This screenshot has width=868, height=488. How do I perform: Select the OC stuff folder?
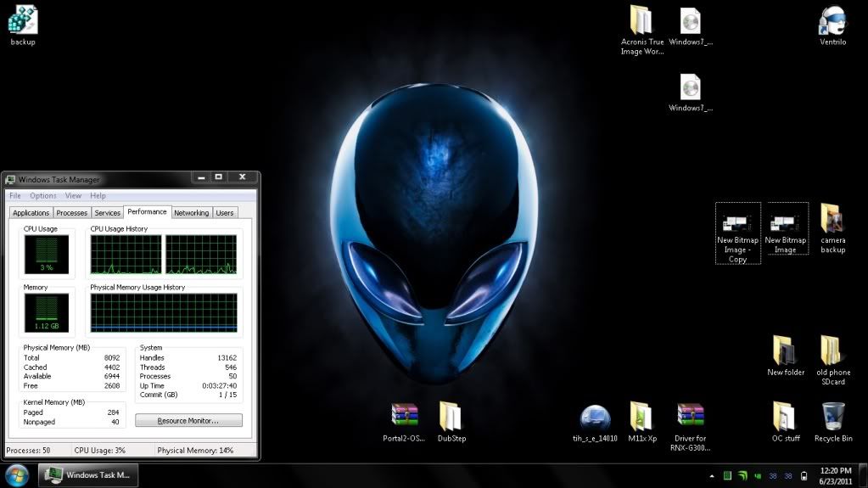coord(785,417)
